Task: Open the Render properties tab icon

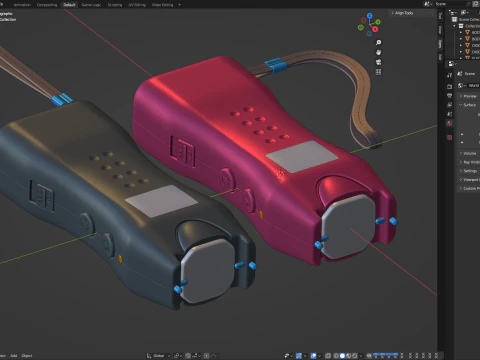Action: point(450,86)
